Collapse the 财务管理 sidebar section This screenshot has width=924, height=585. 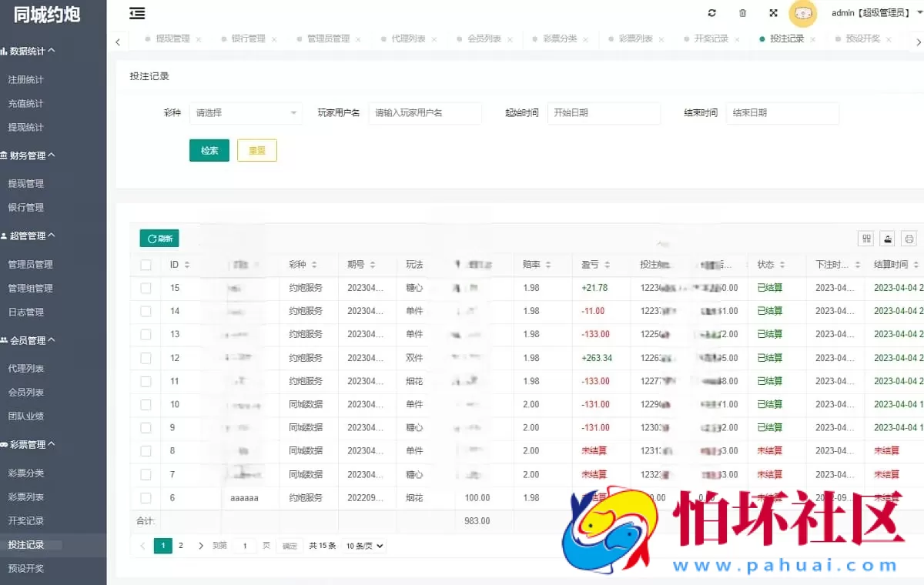(28, 155)
